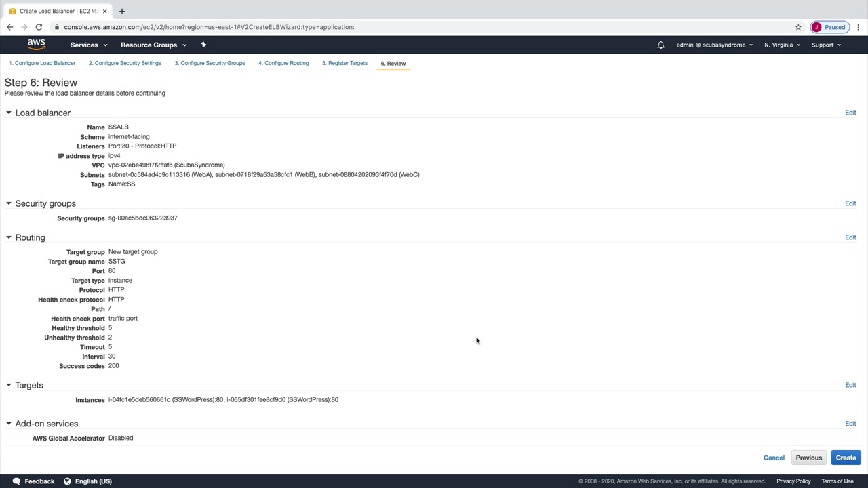Go to step 2 Configure Security Settings
Screen dimensions: 868x488
[x=125, y=63]
